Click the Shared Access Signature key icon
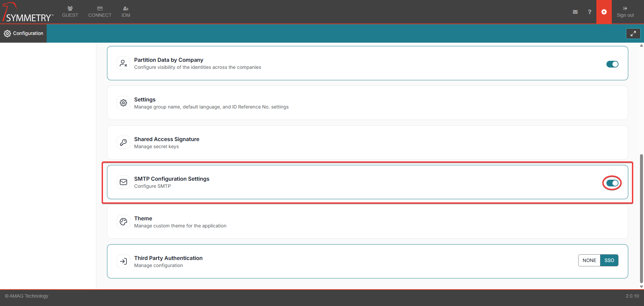644x306 pixels. 123,142
